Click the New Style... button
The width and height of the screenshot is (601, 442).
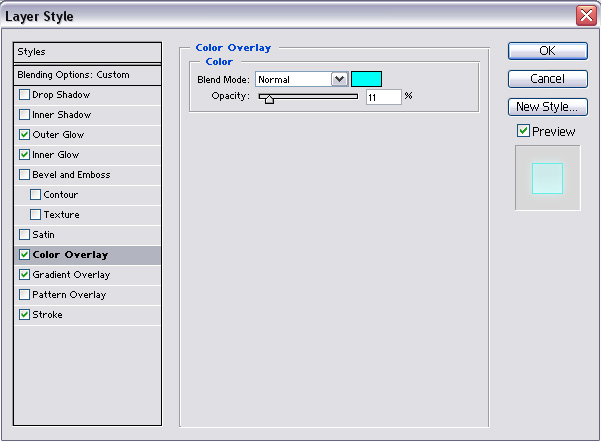click(x=547, y=107)
